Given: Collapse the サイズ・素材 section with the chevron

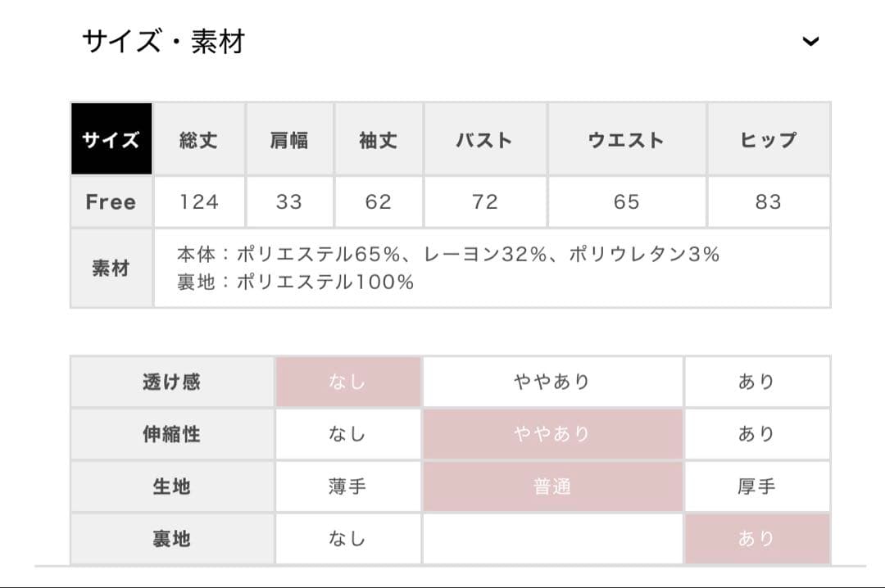Looking at the screenshot, I should pyautogui.click(x=810, y=41).
